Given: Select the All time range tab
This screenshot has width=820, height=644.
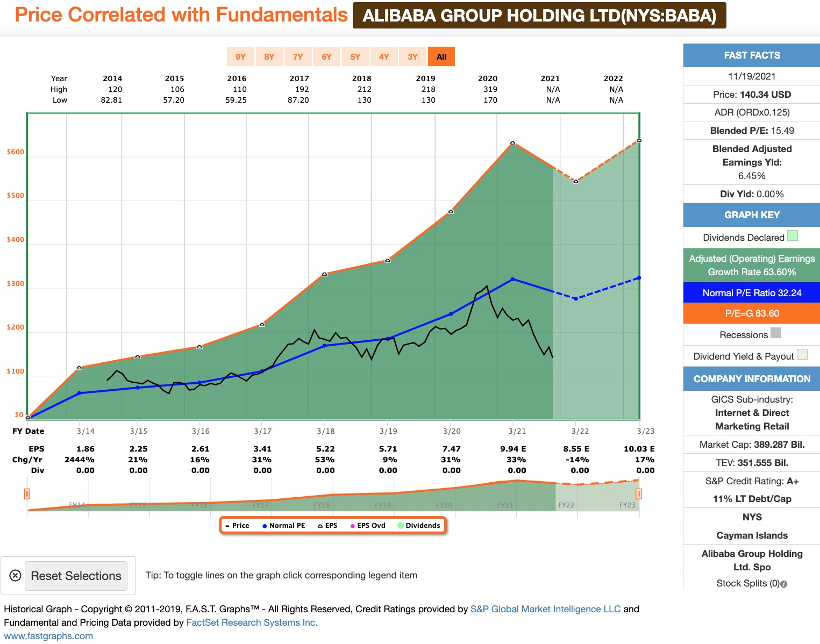Looking at the screenshot, I should point(441,56).
